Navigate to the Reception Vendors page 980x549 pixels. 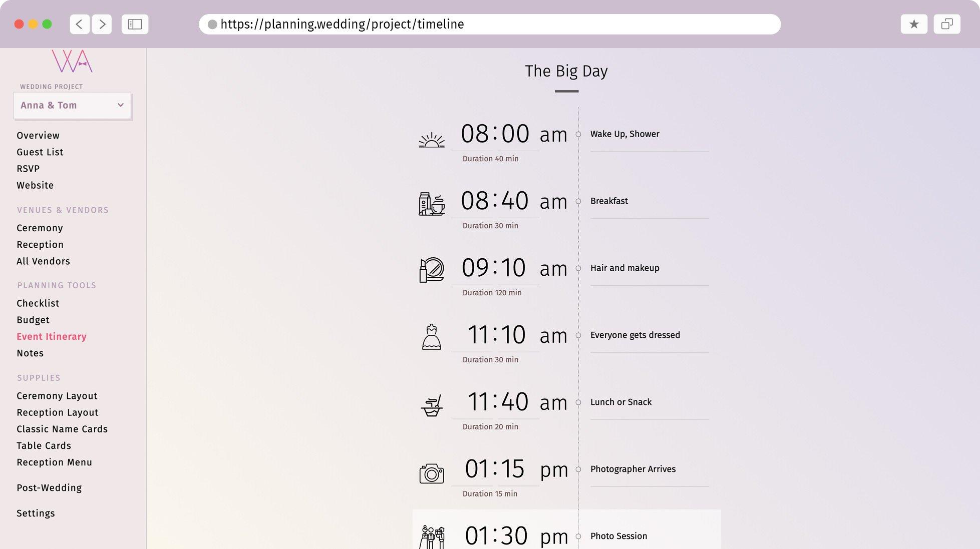pos(40,244)
